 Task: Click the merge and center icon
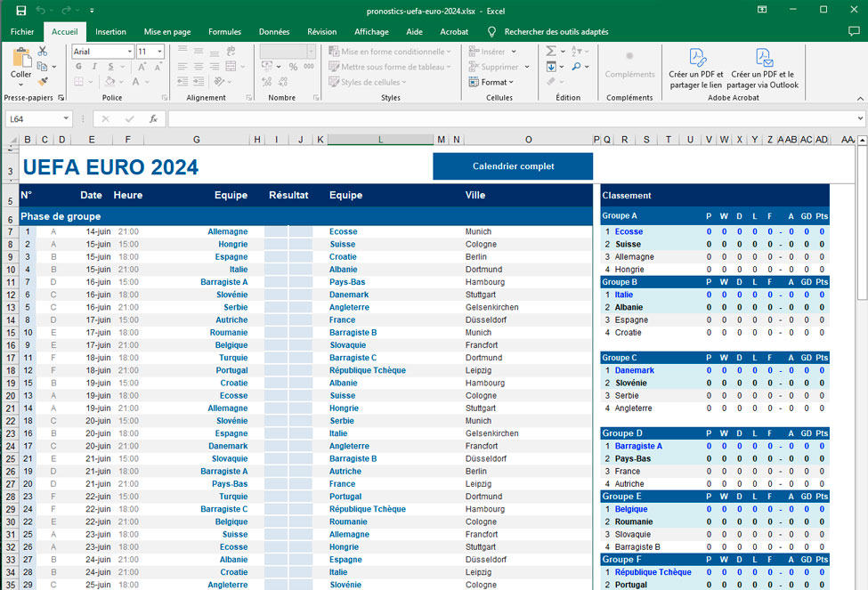coord(231,67)
